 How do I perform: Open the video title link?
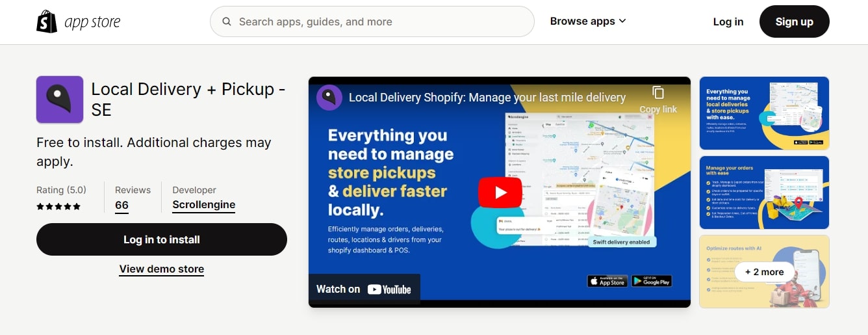pos(487,98)
